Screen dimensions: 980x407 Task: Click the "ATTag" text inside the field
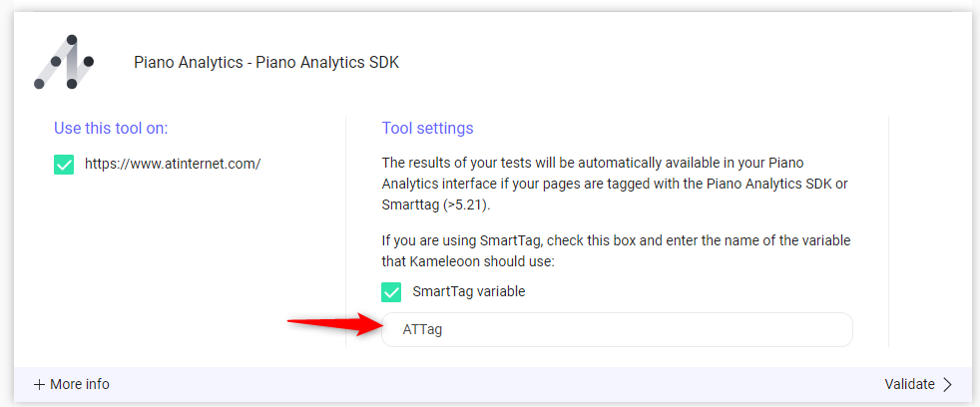click(422, 329)
